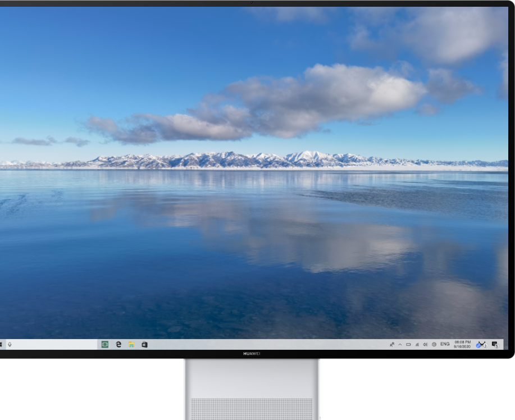Open network connection settings icon

click(x=417, y=344)
